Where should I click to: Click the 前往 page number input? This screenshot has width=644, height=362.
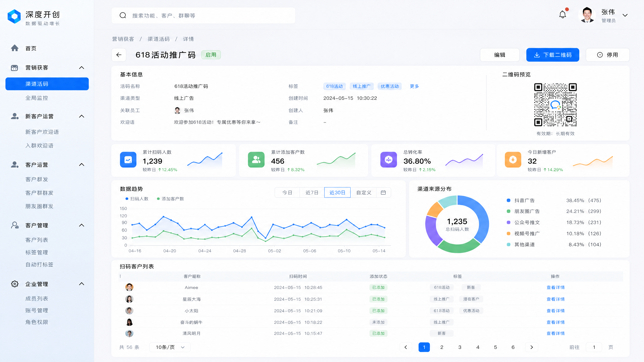pyautogui.click(x=594, y=347)
